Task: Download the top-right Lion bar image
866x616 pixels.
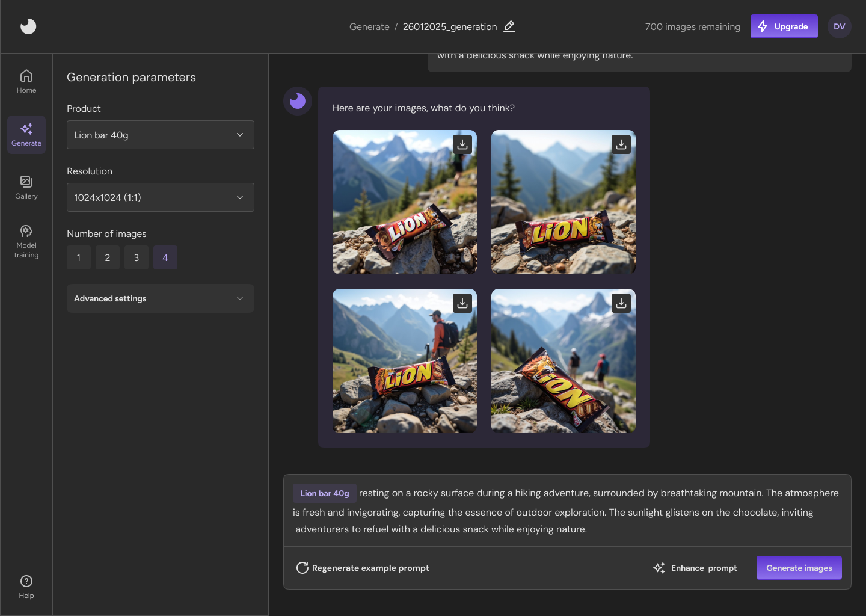Action: point(621,144)
